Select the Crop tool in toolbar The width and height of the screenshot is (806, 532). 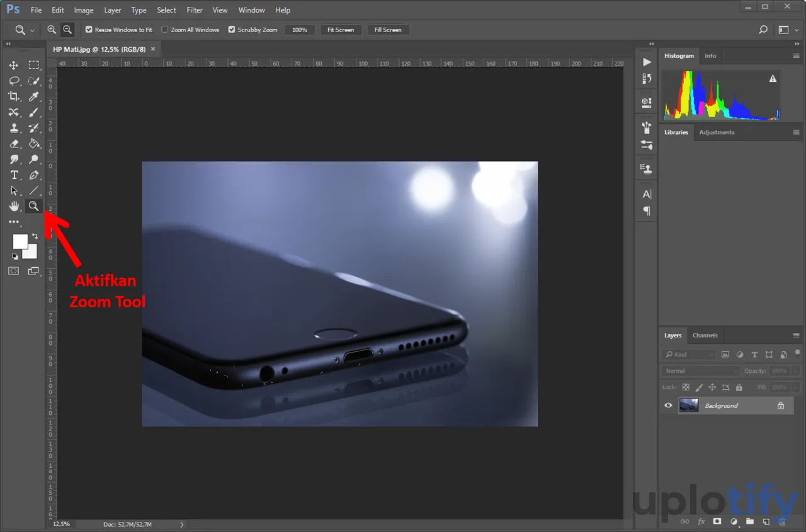pyautogui.click(x=13, y=96)
